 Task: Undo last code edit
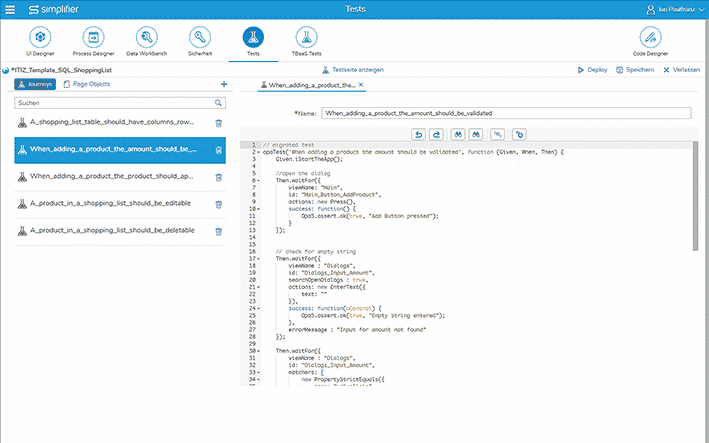419,134
